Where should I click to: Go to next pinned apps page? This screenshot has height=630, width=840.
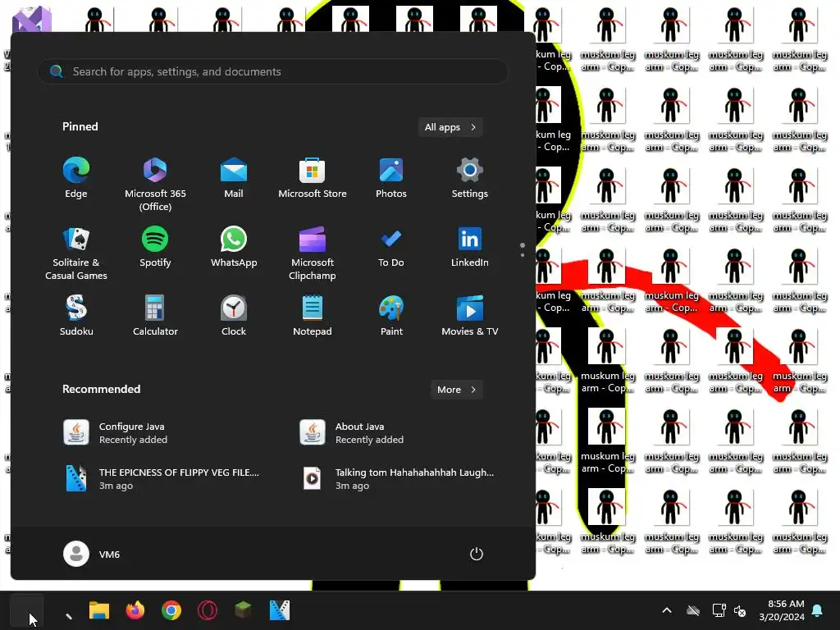[523, 254]
